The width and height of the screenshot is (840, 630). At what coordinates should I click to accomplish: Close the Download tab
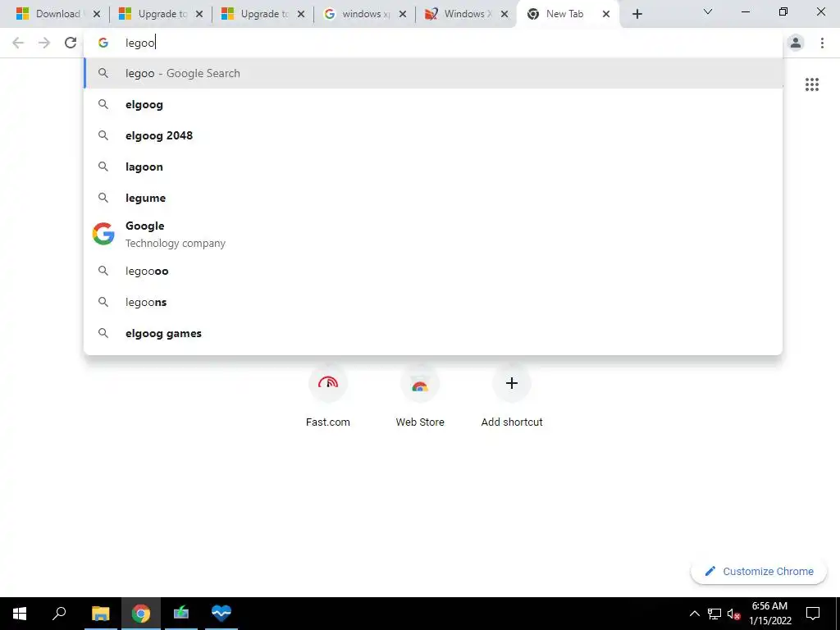97,14
